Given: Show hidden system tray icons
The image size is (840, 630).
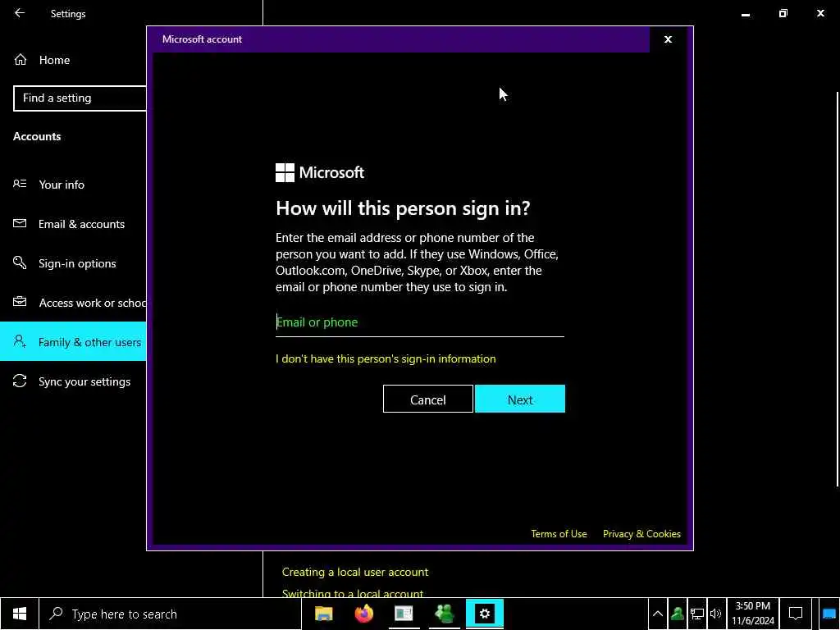Looking at the screenshot, I should [x=658, y=614].
